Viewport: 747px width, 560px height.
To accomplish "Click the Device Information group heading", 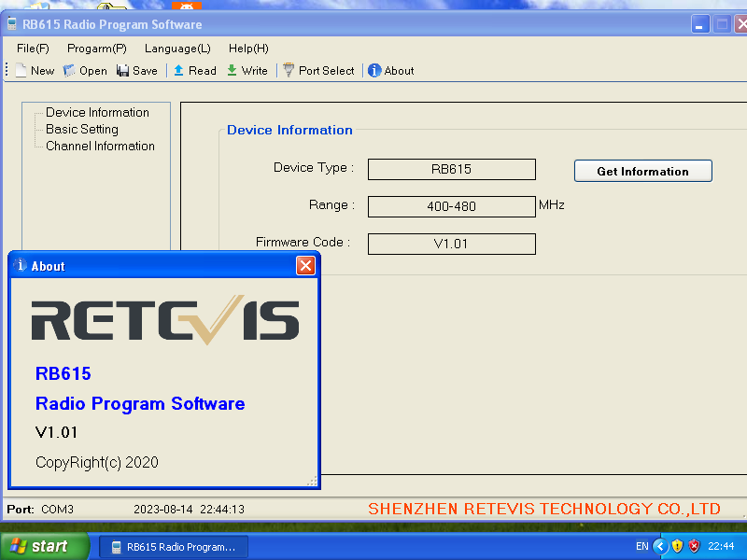I will click(289, 130).
